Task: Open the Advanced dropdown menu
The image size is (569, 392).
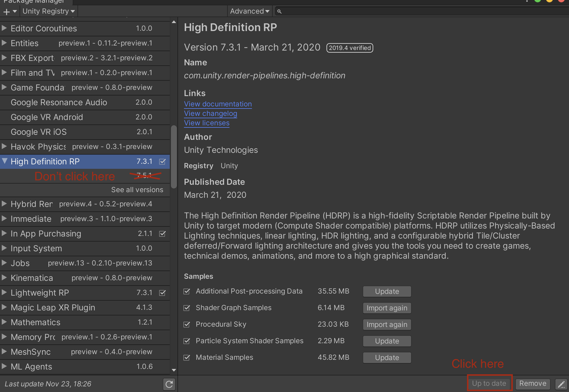Action: [x=250, y=12]
